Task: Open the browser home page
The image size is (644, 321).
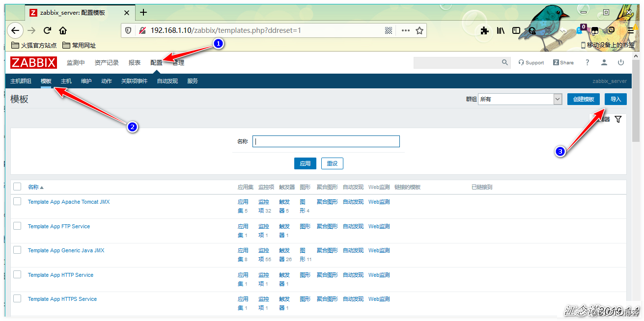Action: pyautogui.click(x=63, y=30)
